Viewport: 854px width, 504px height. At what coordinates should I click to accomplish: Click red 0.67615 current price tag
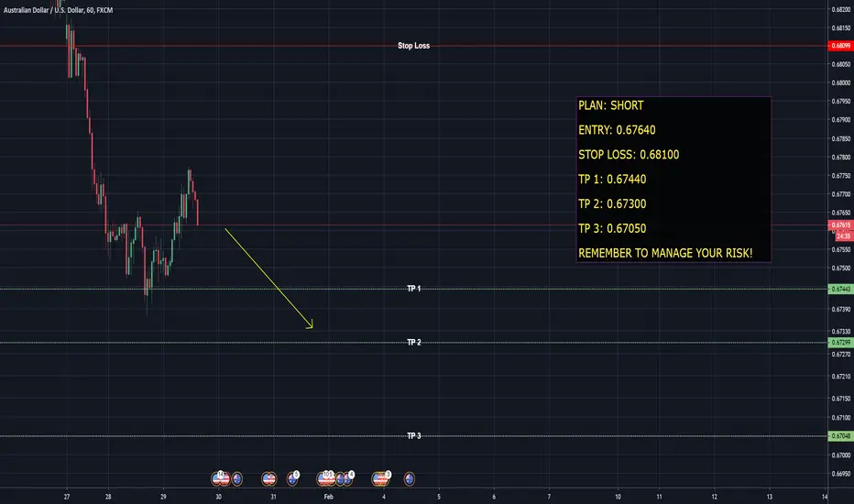pyautogui.click(x=840, y=225)
